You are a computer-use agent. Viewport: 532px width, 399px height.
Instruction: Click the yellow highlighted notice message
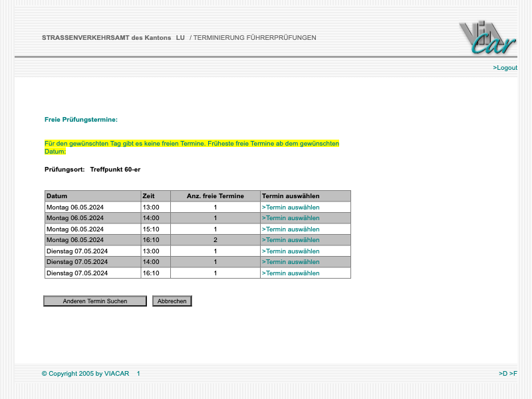192,147
